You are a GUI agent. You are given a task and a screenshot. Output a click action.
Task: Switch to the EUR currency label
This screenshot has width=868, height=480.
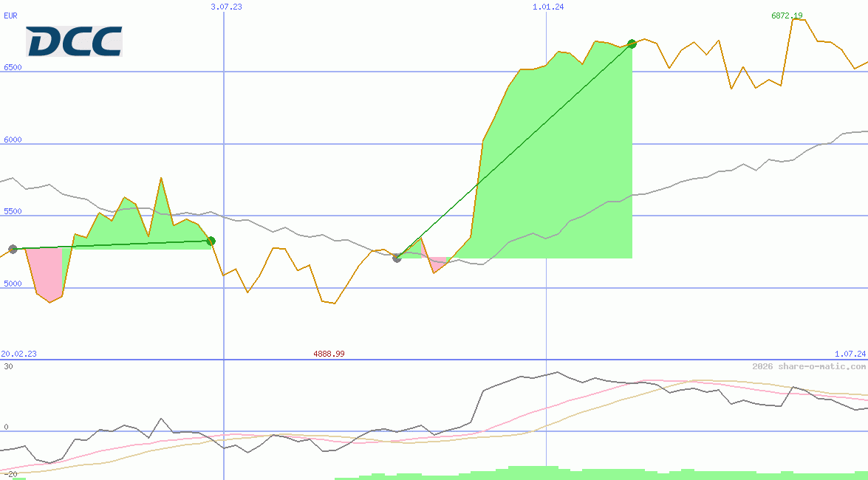(10, 16)
